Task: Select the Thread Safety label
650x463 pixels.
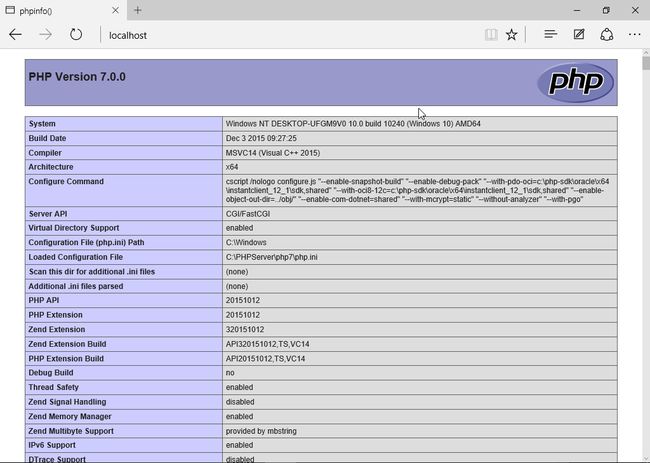Action: pyautogui.click(x=53, y=387)
